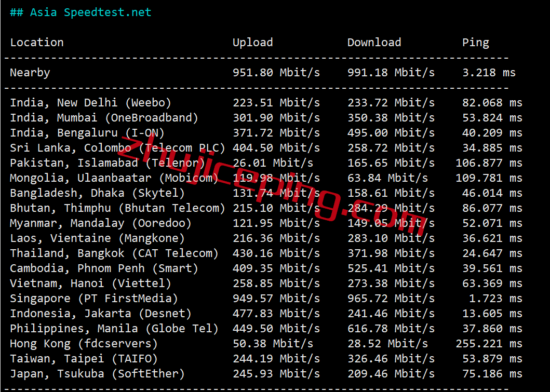Select the Nearby ping value '3.218 ms'
This screenshot has width=550, height=392.
click(x=489, y=73)
